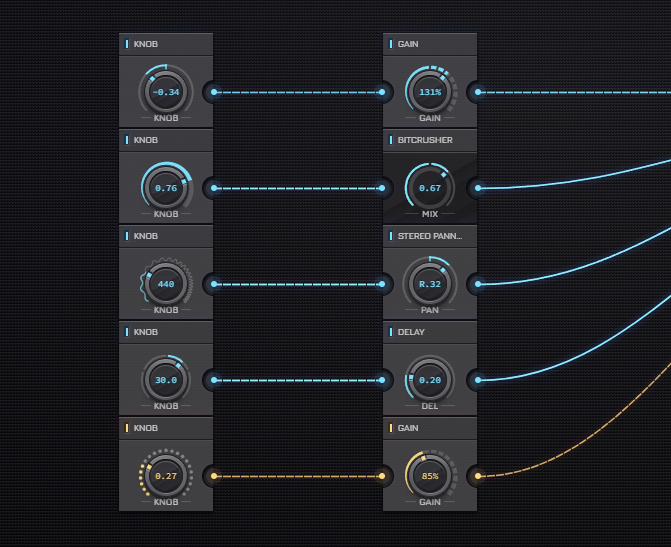Click the DEL label under Delay
671x547 pixels.
pos(430,406)
